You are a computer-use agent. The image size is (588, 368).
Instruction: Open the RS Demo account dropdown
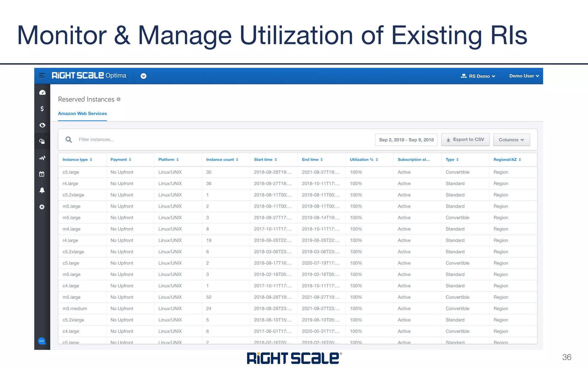click(478, 76)
